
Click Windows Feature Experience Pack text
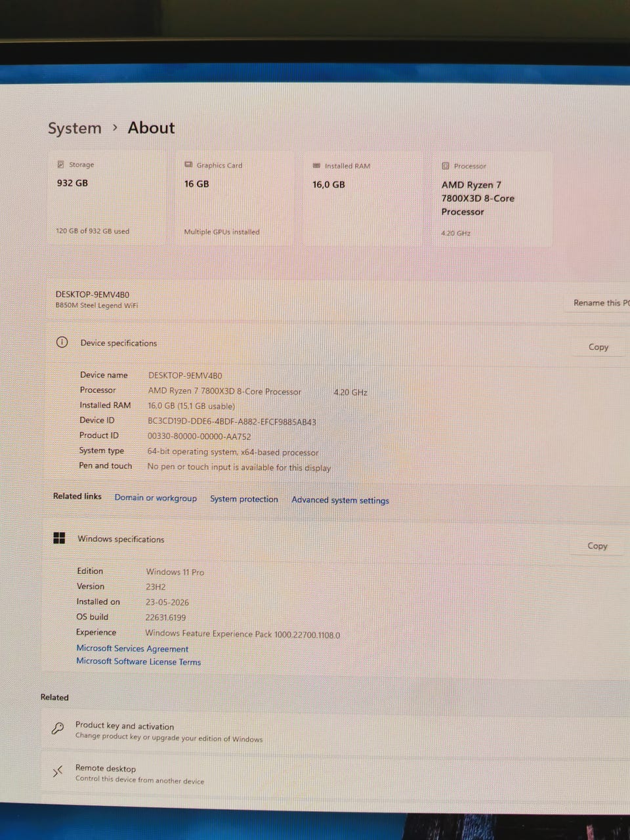click(242, 635)
